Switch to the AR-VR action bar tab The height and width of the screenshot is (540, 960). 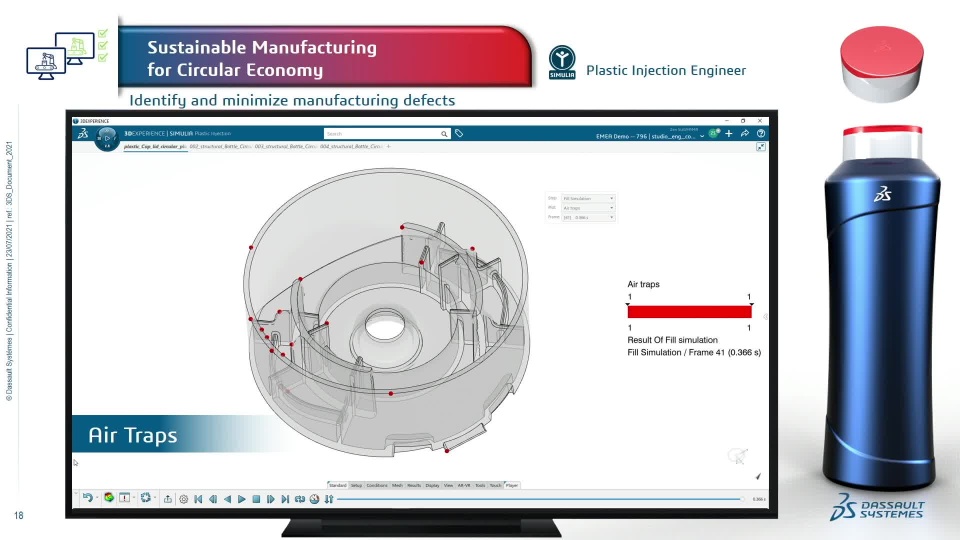click(464, 485)
